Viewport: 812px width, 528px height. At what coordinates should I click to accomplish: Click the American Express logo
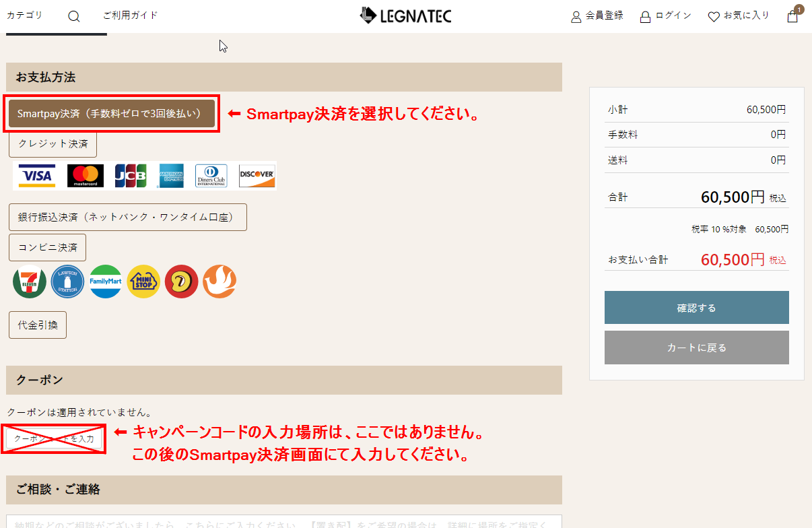pyautogui.click(x=172, y=176)
